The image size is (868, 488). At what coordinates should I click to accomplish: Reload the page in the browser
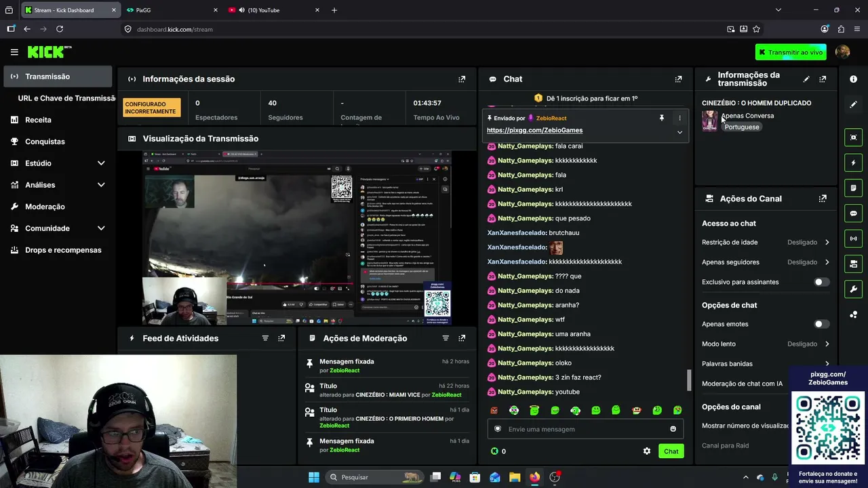click(60, 29)
